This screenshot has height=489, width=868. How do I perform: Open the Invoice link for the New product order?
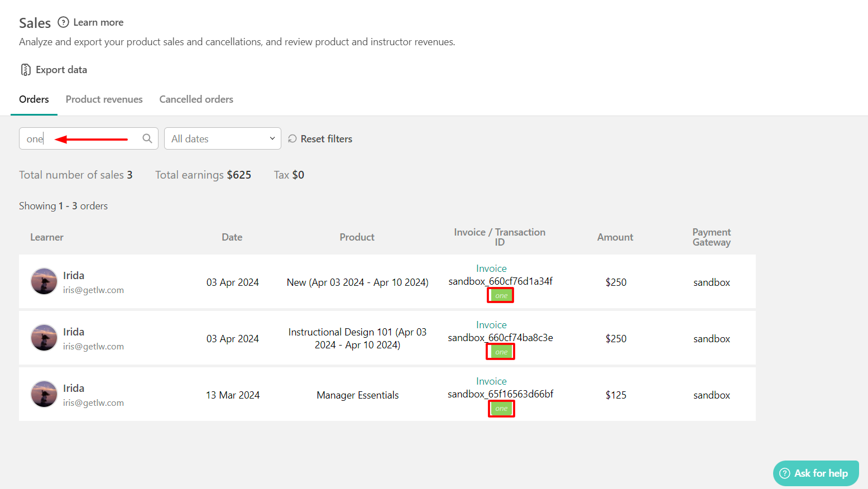(491, 268)
